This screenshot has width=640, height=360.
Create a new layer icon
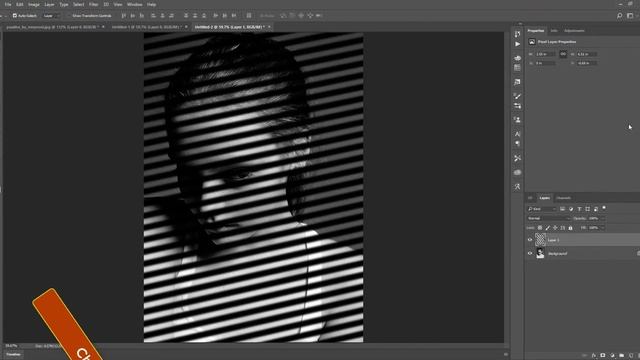[x=631, y=356]
